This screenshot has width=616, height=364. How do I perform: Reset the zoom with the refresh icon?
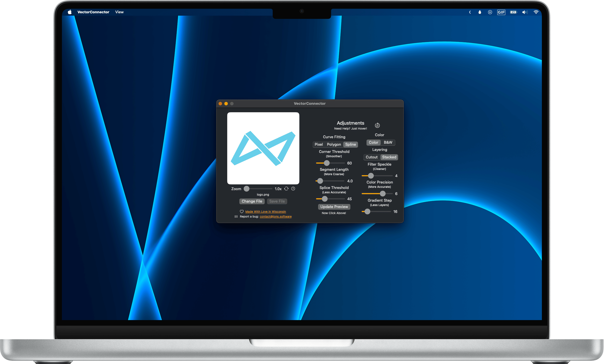coord(286,189)
